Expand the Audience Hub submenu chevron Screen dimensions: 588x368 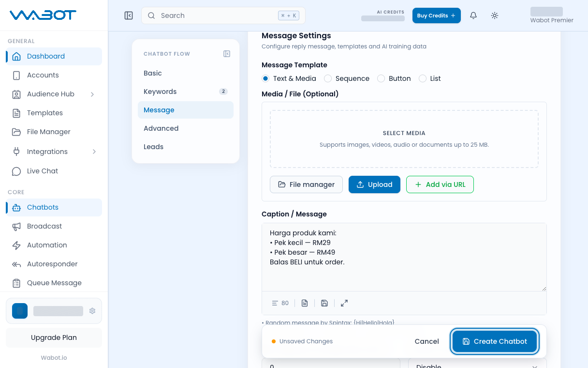click(92, 94)
